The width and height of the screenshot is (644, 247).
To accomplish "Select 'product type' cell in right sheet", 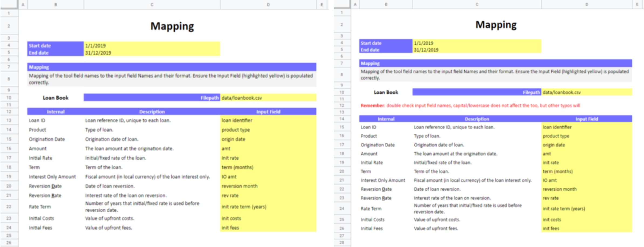I will click(x=587, y=136).
